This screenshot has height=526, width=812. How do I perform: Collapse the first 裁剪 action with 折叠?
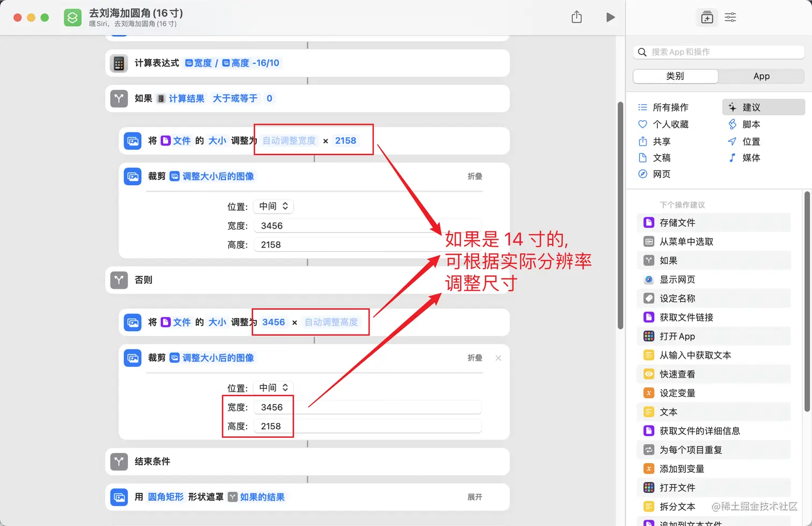(475, 176)
